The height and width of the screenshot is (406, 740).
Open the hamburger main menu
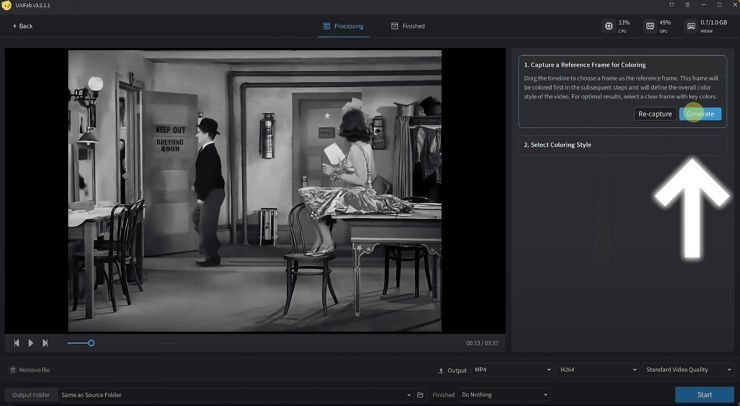[x=687, y=5]
